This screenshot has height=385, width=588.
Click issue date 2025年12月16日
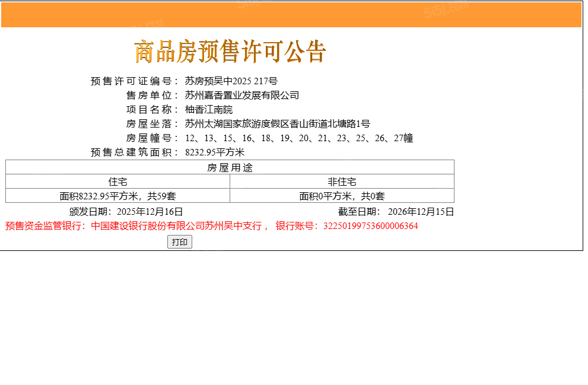150,212
